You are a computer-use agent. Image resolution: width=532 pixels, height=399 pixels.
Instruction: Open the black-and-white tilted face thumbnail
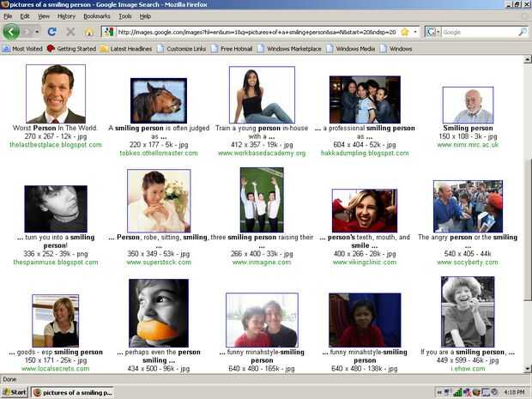click(56, 209)
